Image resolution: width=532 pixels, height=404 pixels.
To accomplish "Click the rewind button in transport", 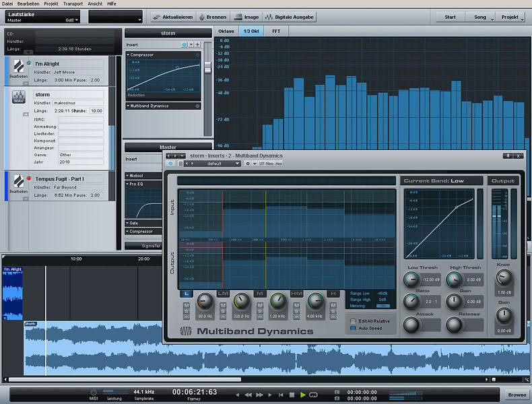I will click(248, 395).
